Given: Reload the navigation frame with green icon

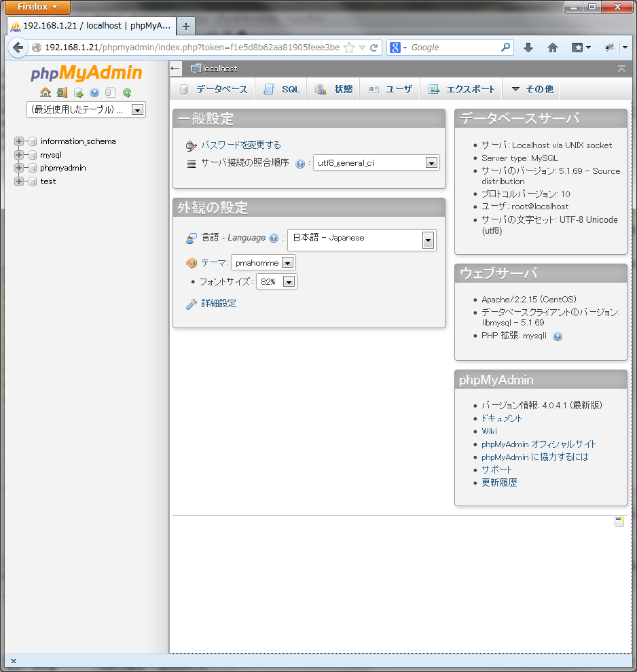Looking at the screenshot, I should coord(127,92).
